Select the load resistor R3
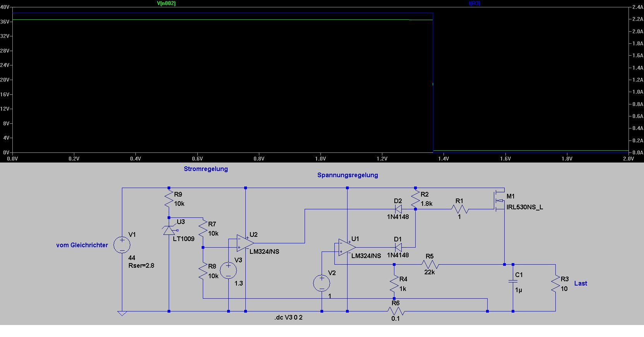The width and height of the screenshot is (644, 337). click(x=555, y=283)
